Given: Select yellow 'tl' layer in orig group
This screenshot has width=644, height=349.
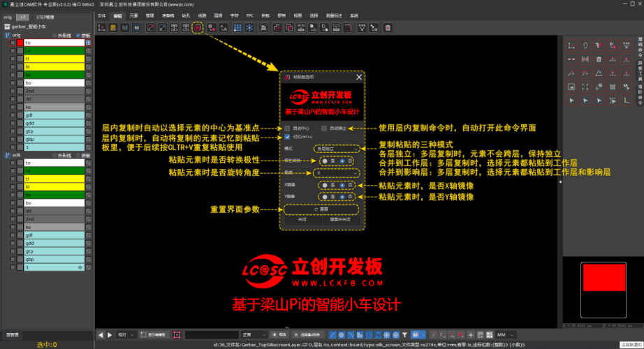Looking at the screenshot, I should 54,59.
